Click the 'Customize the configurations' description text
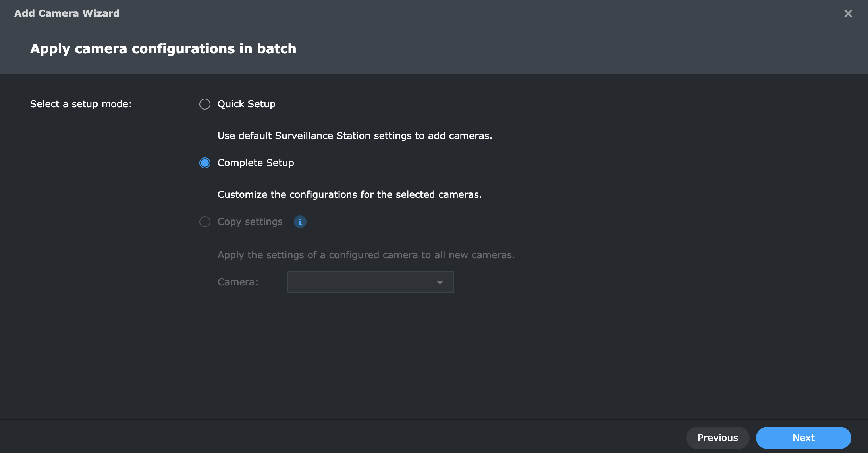The image size is (868, 453). pos(349,195)
